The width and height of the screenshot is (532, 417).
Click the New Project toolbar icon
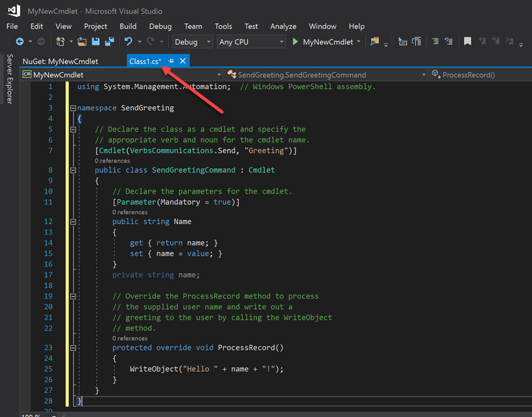(x=62, y=42)
